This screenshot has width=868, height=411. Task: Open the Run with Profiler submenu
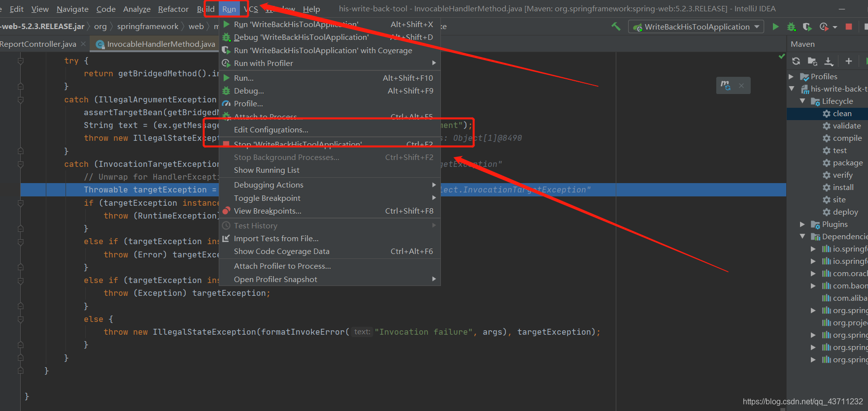[330, 63]
